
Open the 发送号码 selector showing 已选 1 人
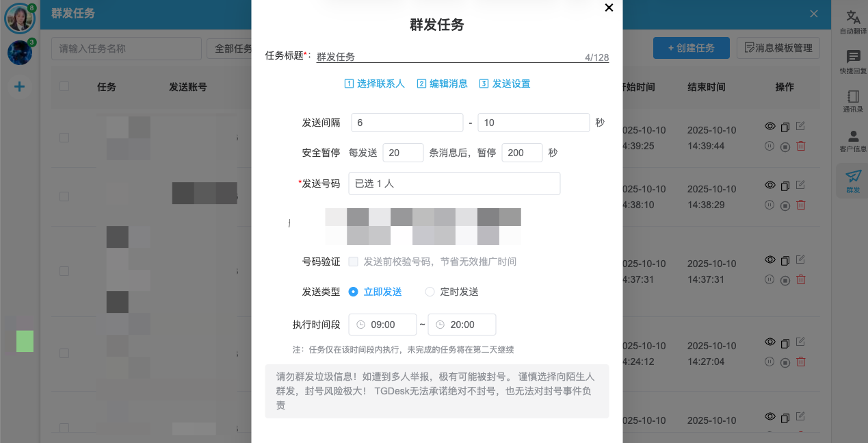click(454, 183)
